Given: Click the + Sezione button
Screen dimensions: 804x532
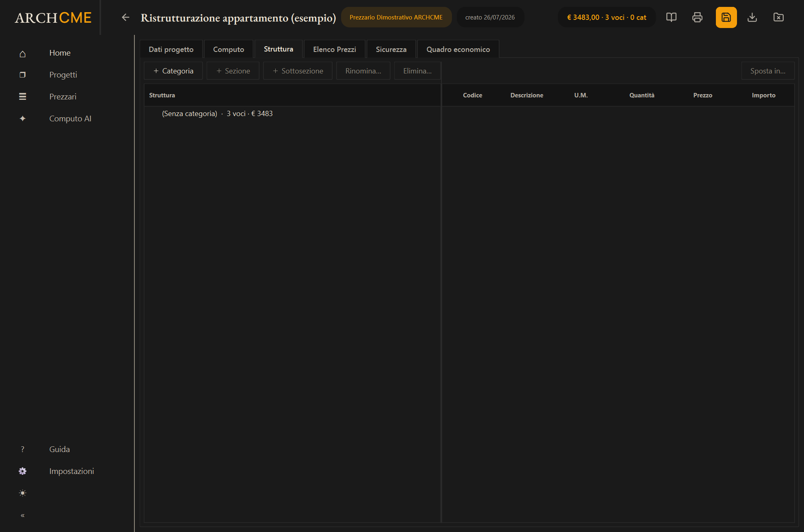Looking at the screenshot, I should tap(233, 71).
